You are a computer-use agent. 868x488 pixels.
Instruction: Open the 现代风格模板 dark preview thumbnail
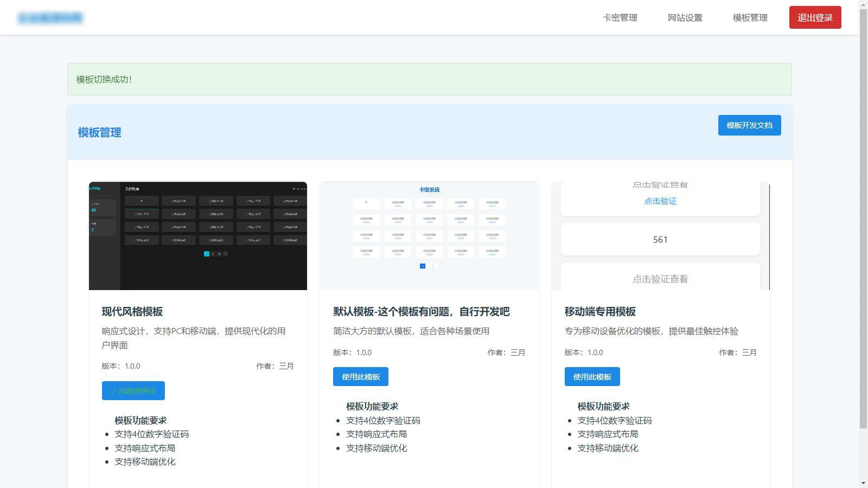197,235
